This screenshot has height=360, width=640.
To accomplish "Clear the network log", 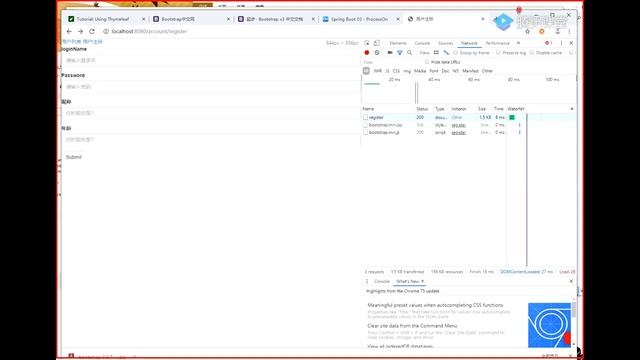I will 377,53.
